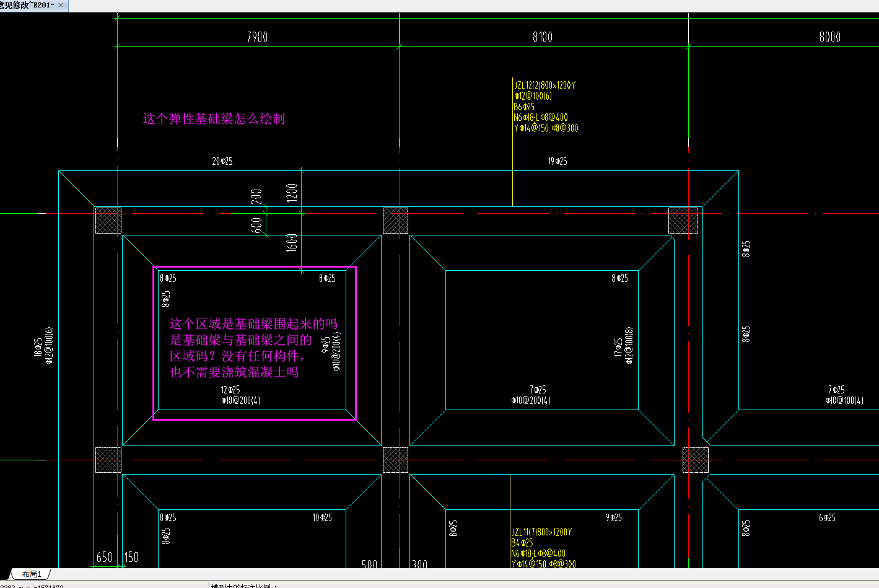Select magenta line 也不需要浇筑混凝土吗
879x588 pixels.
tap(234, 372)
